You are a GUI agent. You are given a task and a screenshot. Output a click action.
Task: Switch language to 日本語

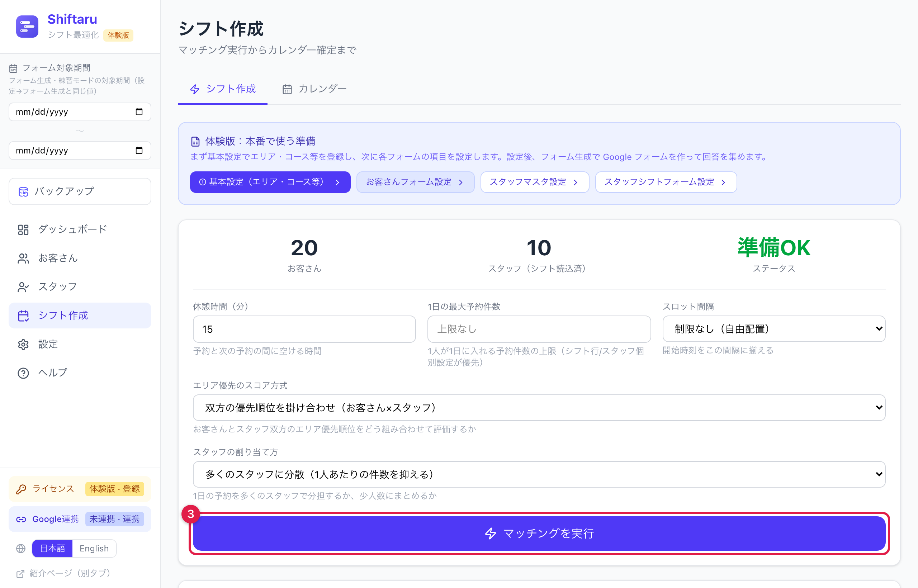pyautogui.click(x=52, y=549)
